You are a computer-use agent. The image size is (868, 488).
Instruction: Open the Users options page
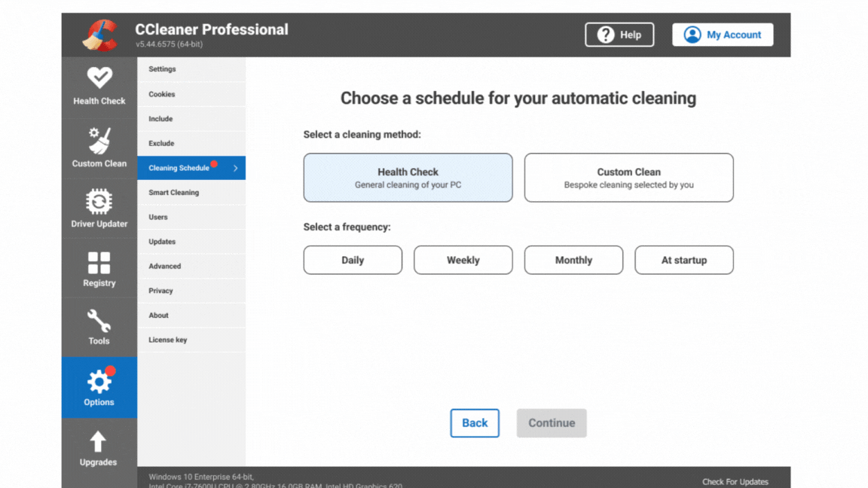coord(191,217)
